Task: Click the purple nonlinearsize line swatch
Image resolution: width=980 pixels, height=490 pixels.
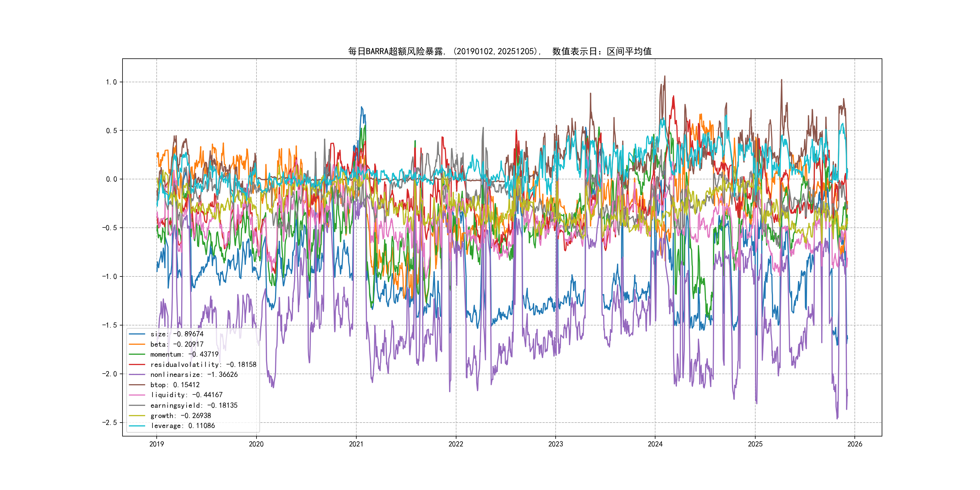Action: pyautogui.click(x=137, y=375)
